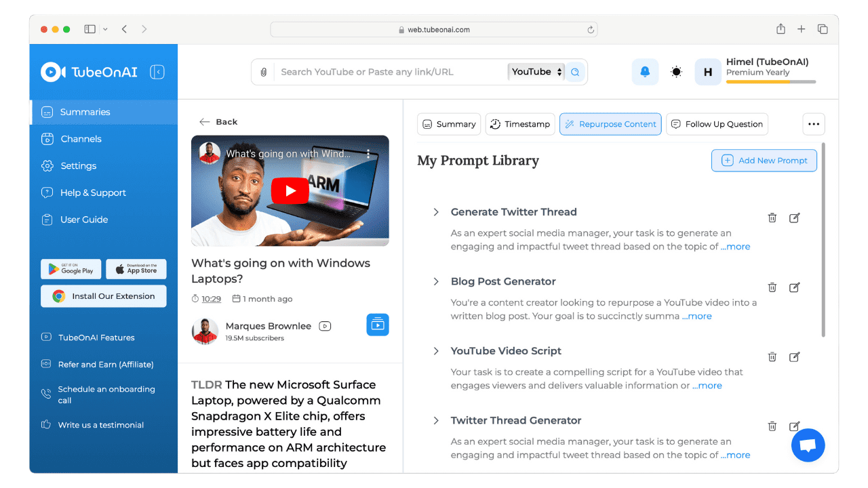Viewport: 868px width, 488px height.
Task: Click the premium usage progress bar
Action: tap(771, 82)
